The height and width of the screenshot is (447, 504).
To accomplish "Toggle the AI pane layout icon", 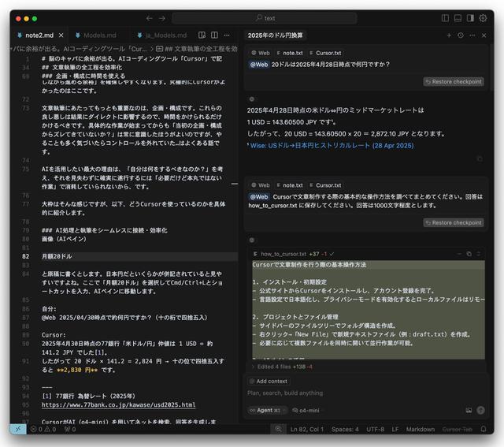I will pos(470,18).
